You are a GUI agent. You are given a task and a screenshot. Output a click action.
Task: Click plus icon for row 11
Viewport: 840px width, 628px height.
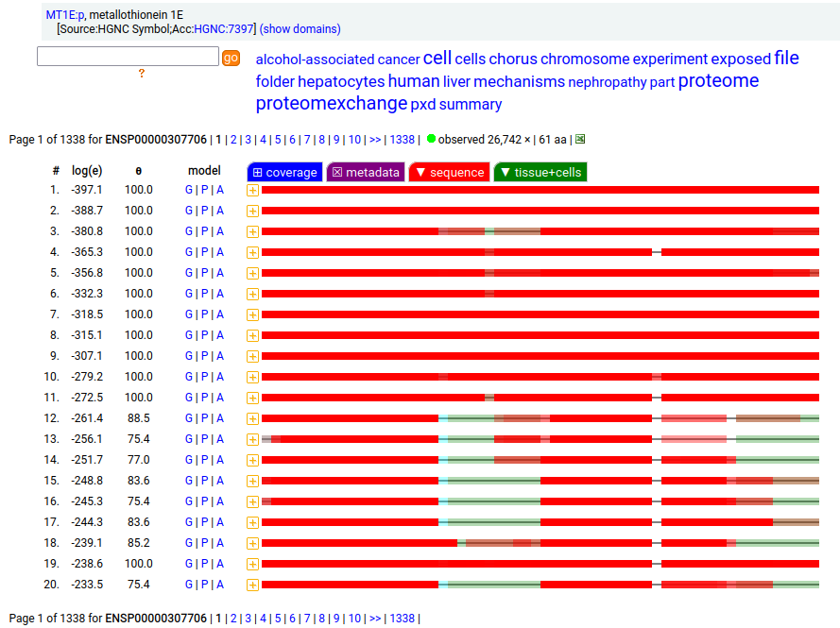(x=253, y=398)
